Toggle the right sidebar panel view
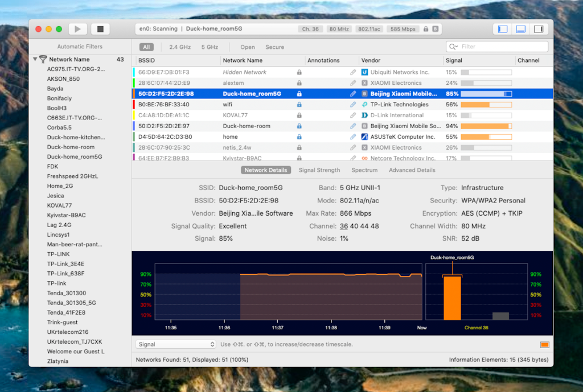This screenshot has width=583, height=392. (538, 29)
